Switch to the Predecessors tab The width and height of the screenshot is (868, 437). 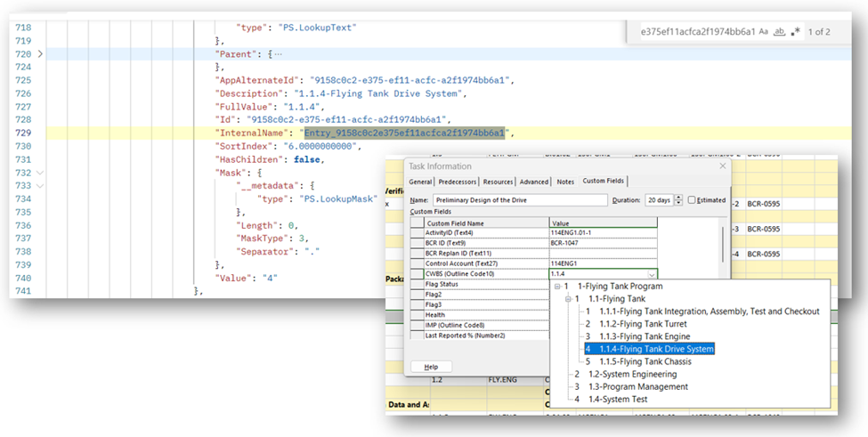[x=458, y=182]
